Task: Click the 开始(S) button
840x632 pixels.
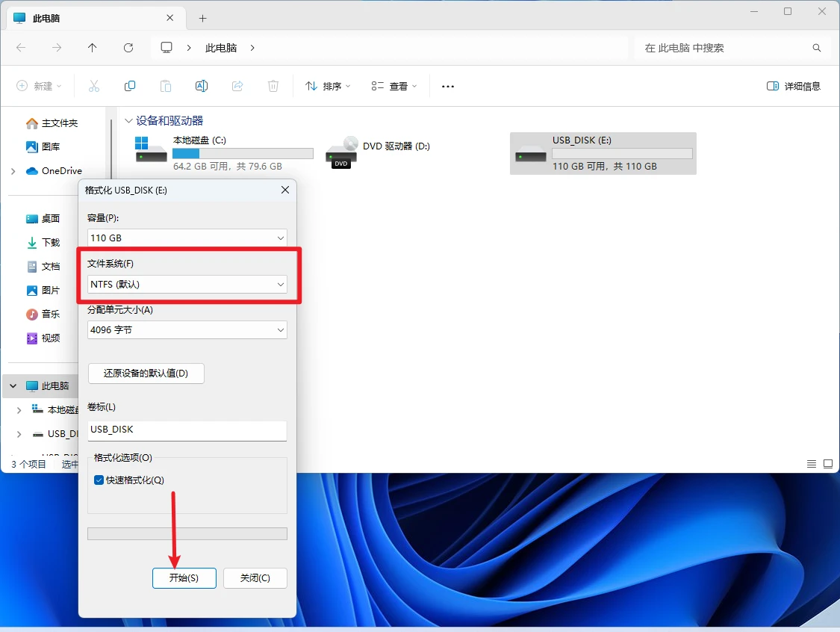Action: click(184, 578)
